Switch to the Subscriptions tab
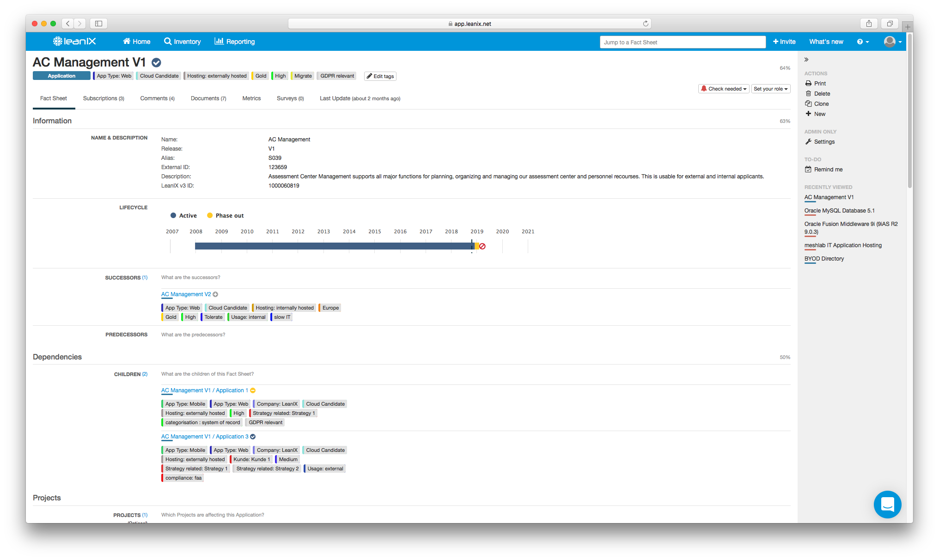This screenshot has height=560, width=939. [104, 98]
